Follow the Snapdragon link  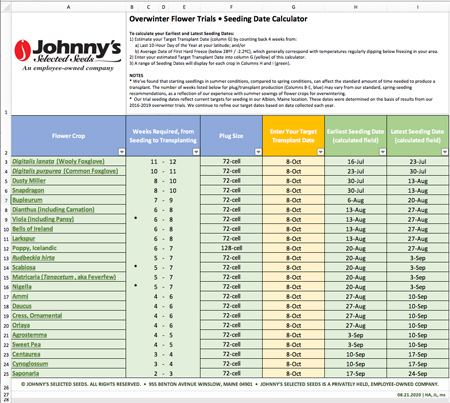coord(28,190)
